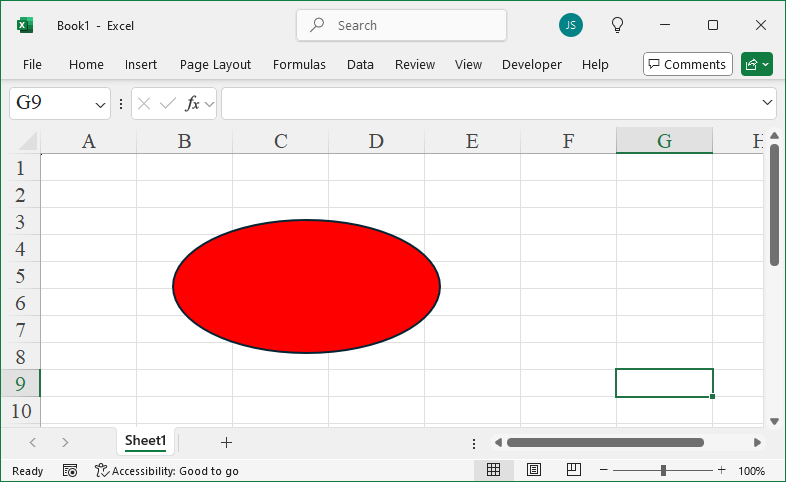This screenshot has width=786, height=482.
Task: Go to previous sheet arrow
Action: pos(33,442)
